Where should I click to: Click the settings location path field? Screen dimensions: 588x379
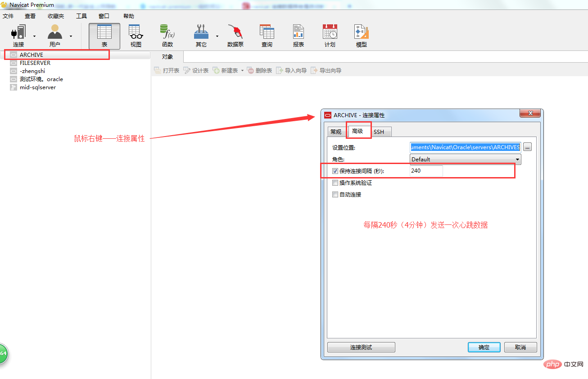465,147
